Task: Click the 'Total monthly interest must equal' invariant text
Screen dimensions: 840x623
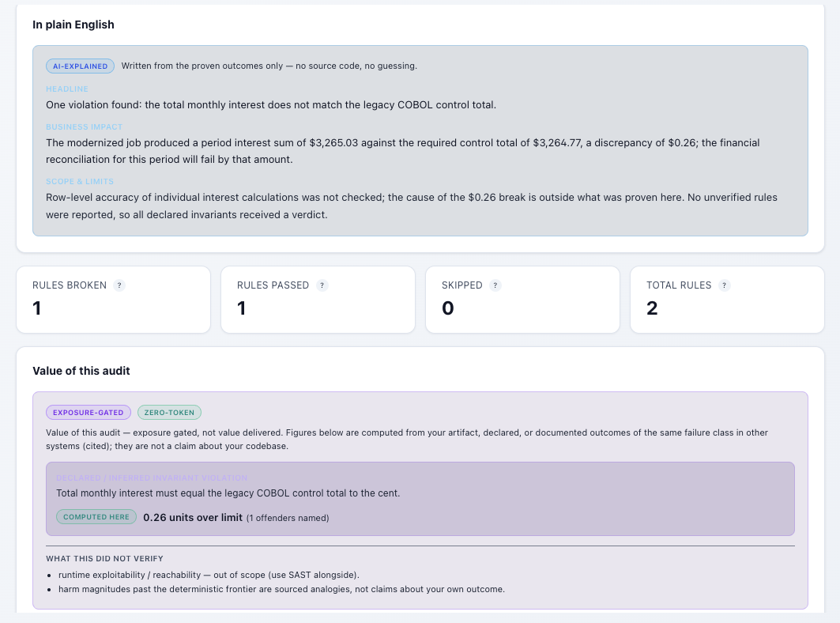Action: tap(228, 493)
